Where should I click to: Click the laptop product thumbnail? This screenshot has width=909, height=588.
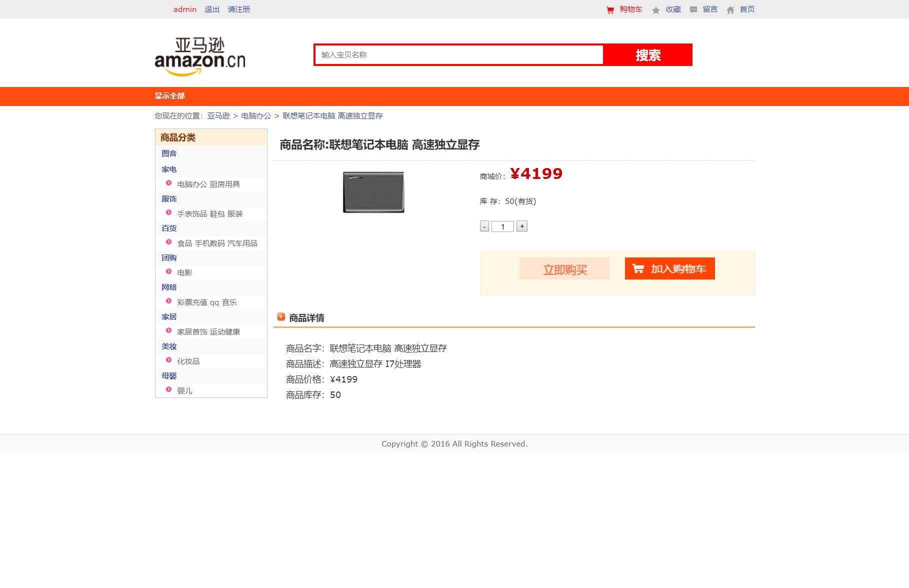point(373,192)
